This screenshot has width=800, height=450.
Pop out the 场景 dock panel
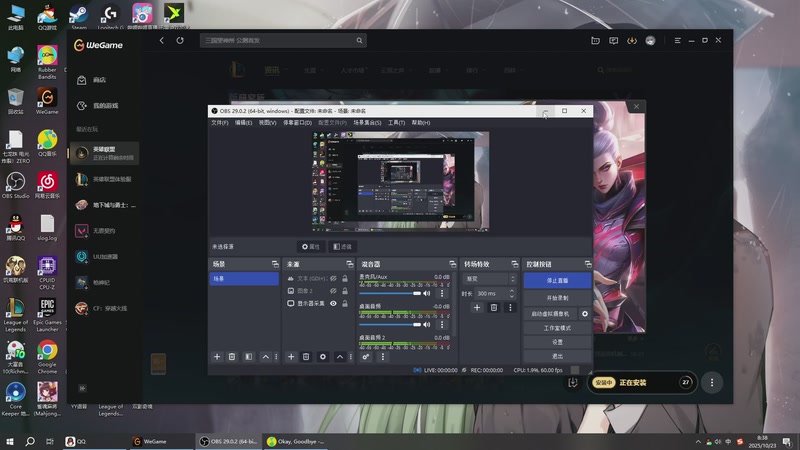[x=276, y=264]
